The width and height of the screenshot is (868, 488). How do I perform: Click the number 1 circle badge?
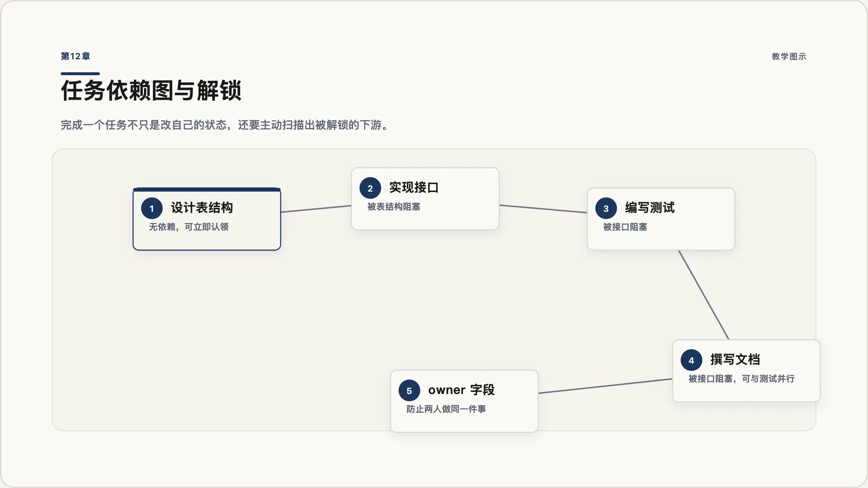click(x=152, y=208)
